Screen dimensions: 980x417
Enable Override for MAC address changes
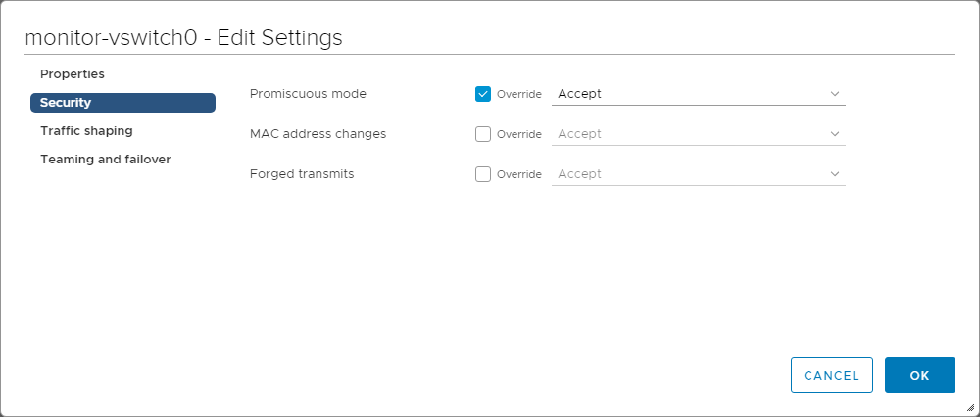pyautogui.click(x=483, y=134)
